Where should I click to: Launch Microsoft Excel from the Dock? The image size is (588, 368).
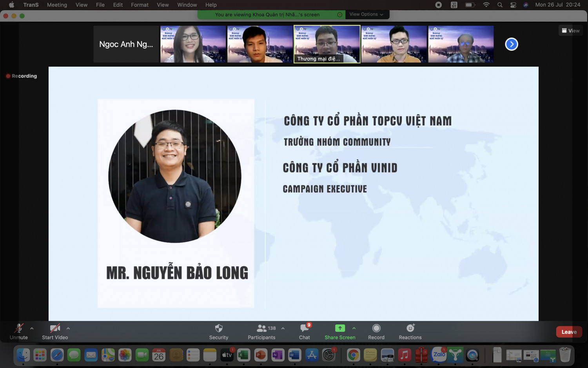(244, 355)
